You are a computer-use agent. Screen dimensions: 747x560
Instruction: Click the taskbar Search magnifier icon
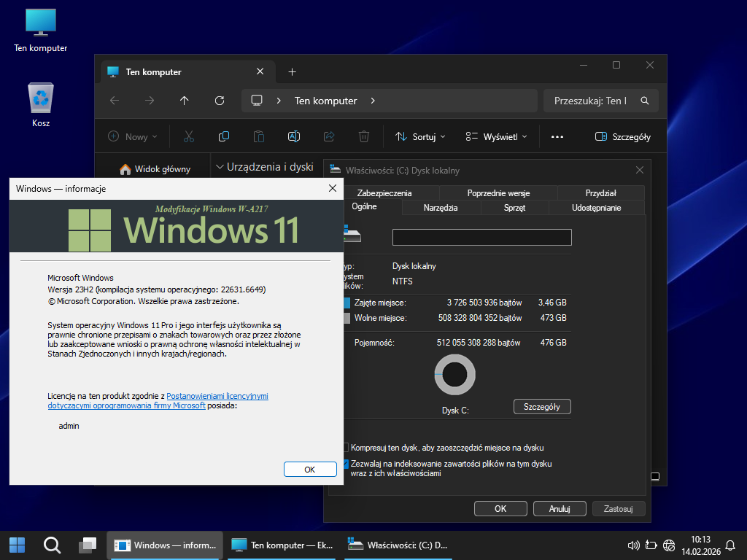[x=52, y=545]
